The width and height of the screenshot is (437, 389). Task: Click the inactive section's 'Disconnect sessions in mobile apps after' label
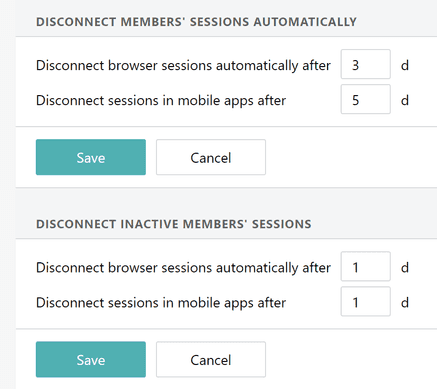[161, 303]
